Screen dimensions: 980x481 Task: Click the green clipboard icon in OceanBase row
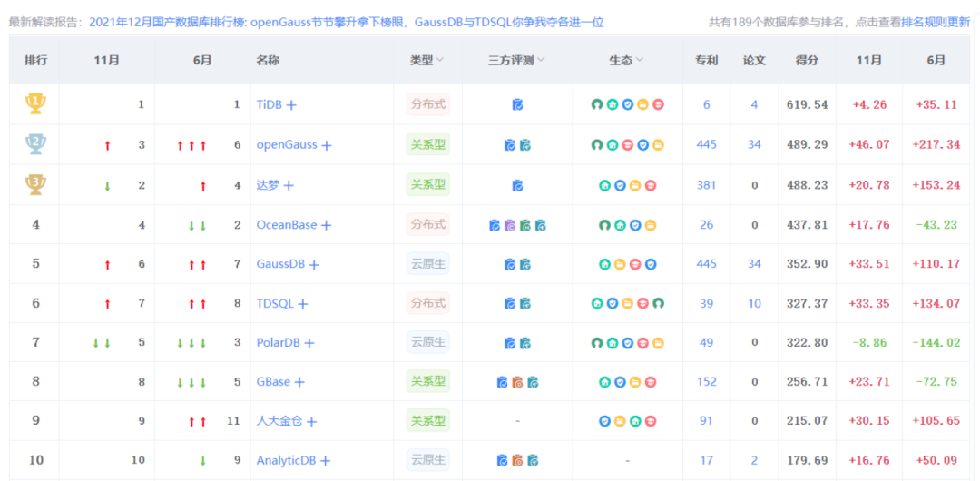click(x=525, y=225)
